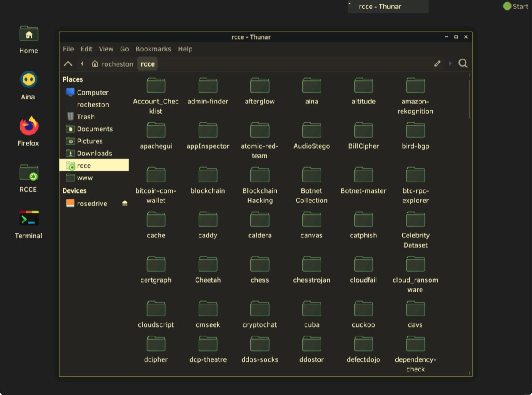Eject the rosedrive device
This screenshot has width=532, height=395.
[125, 203]
